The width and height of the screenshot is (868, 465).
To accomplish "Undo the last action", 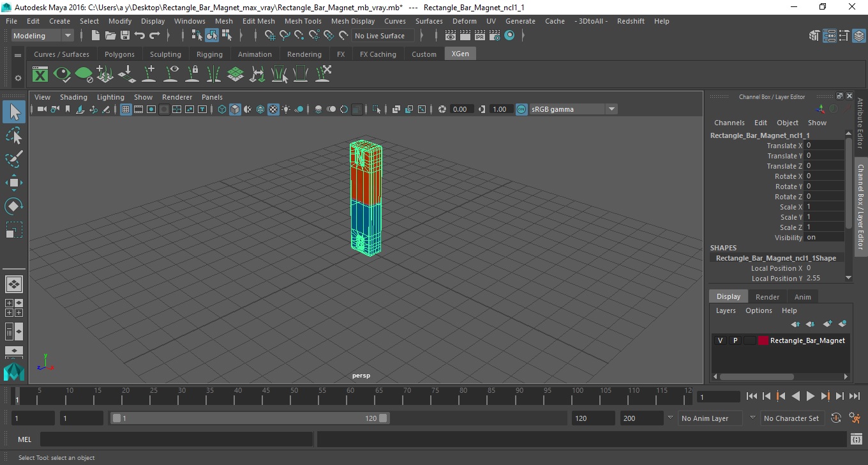I will 139,36.
